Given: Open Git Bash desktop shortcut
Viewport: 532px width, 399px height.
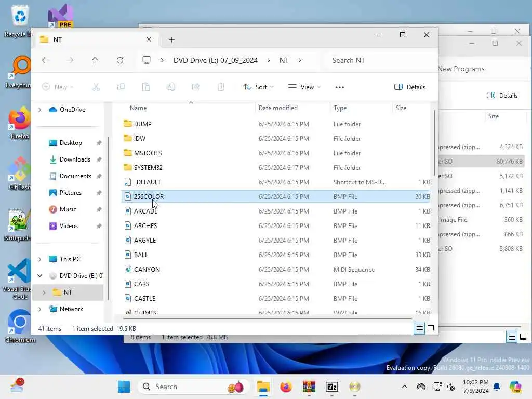Looking at the screenshot, I should [19, 174].
